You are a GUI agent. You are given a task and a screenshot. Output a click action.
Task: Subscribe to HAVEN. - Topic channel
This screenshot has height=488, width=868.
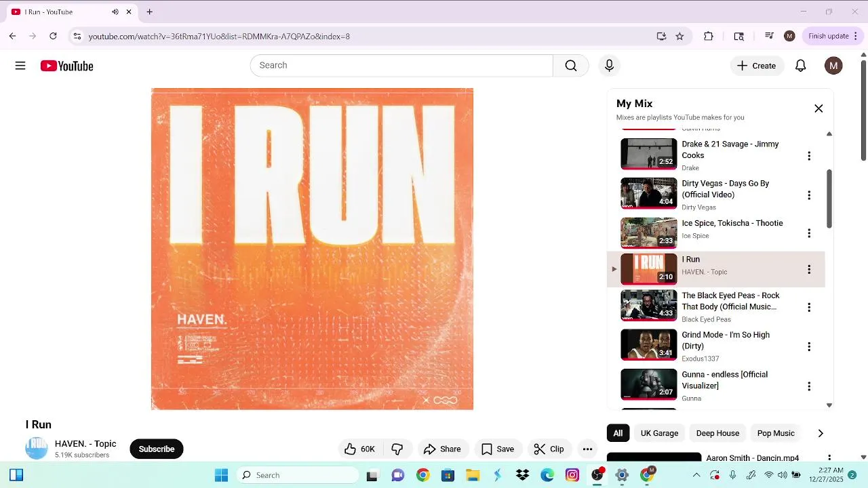157,449
